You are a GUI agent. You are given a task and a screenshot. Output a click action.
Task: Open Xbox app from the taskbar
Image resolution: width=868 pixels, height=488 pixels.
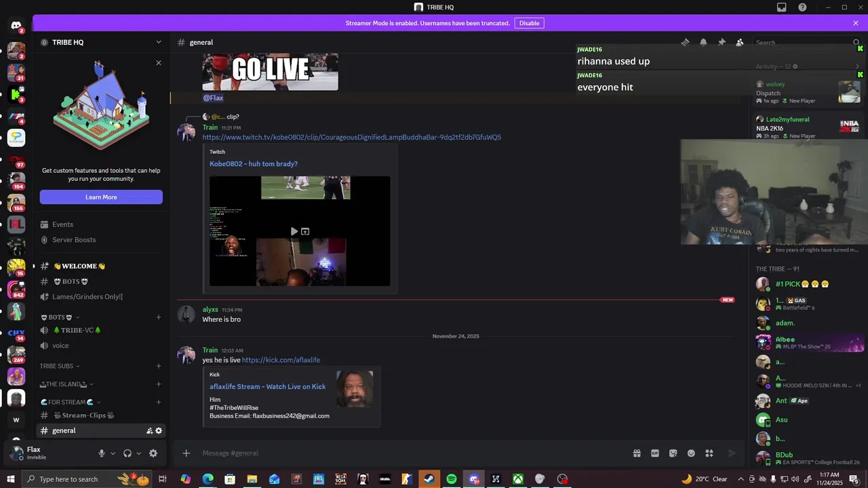click(x=517, y=479)
